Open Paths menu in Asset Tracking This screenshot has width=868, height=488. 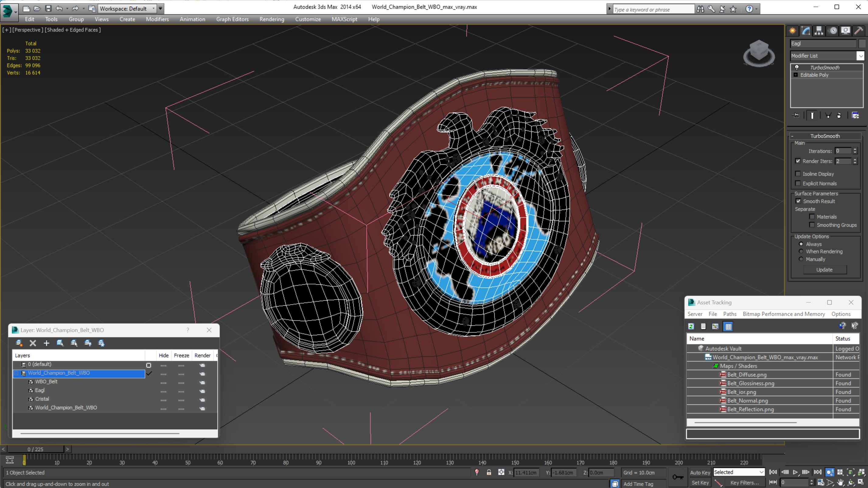tap(730, 314)
